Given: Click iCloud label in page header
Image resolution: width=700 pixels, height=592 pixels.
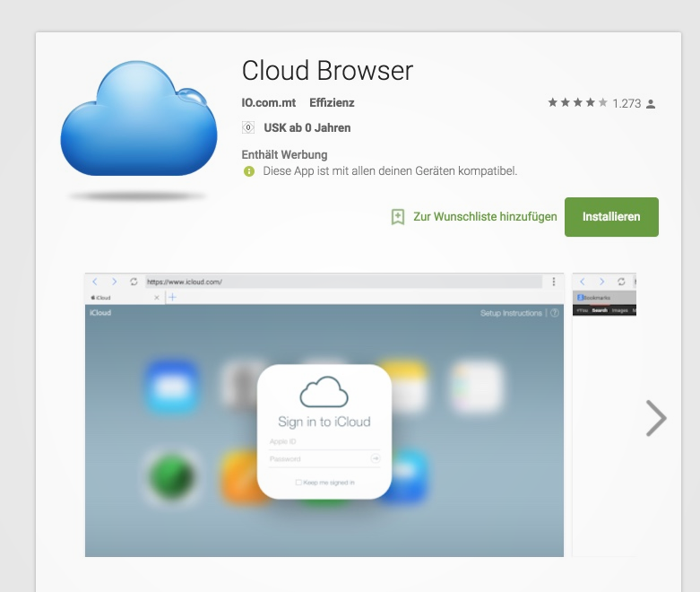Looking at the screenshot, I should 100,313.
